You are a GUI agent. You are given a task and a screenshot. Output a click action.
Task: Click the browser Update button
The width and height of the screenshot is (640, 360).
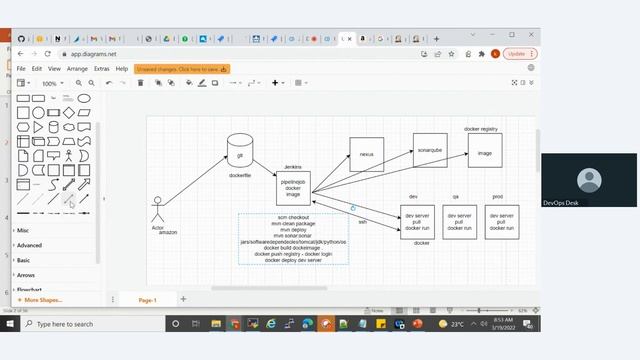(x=520, y=53)
